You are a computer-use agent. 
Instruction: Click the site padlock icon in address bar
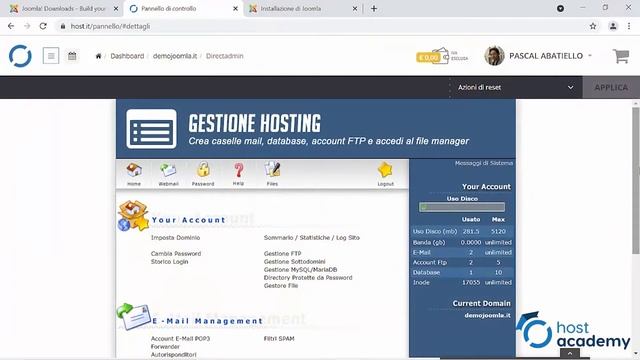click(62, 26)
